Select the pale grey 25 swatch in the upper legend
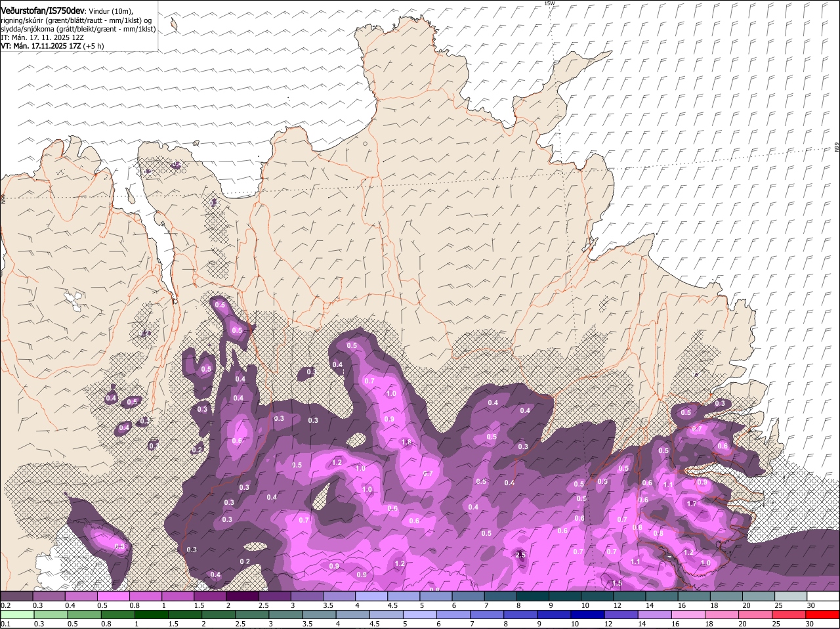This screenshot has width=840, height=629. (x=790, y=596)
